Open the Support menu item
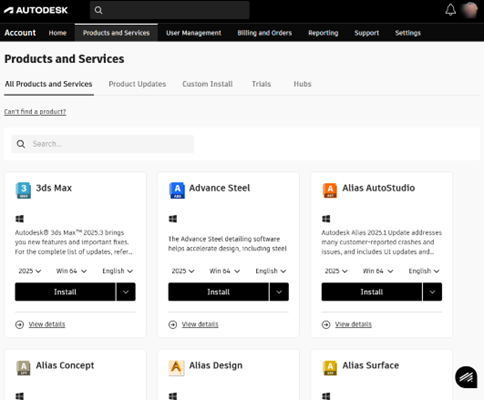The width and height of the screenshot is (484, 400). (x=367, y=33)
